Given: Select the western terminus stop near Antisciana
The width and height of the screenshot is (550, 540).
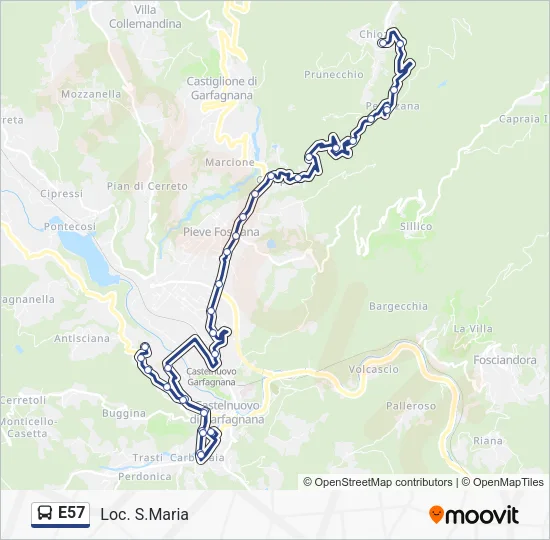Looking at the screenshot, I should point(145,347).
